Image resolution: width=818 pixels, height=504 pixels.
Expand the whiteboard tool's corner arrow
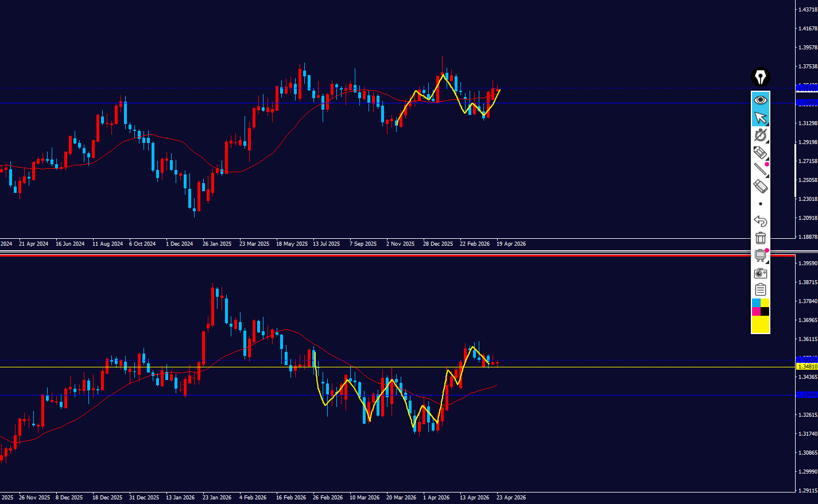(x=767, y=262)
